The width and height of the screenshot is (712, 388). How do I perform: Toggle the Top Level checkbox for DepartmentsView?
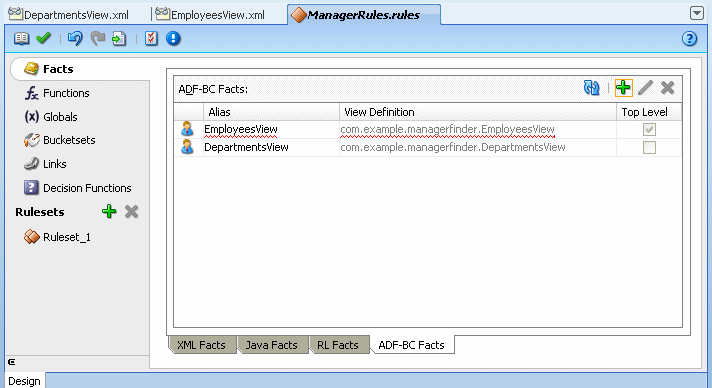pyautogui.click(x=649, y=148)
